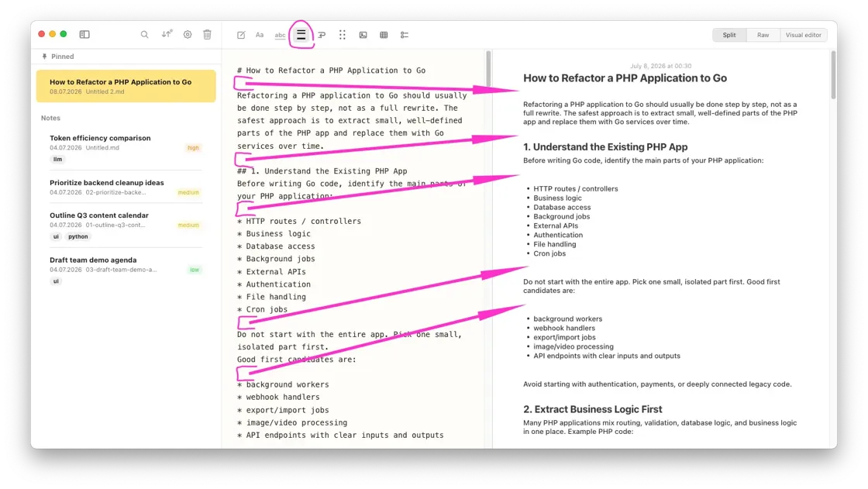Screen dimensions: 868x489
Task: Click the llm tag
Action: point(57,160)
